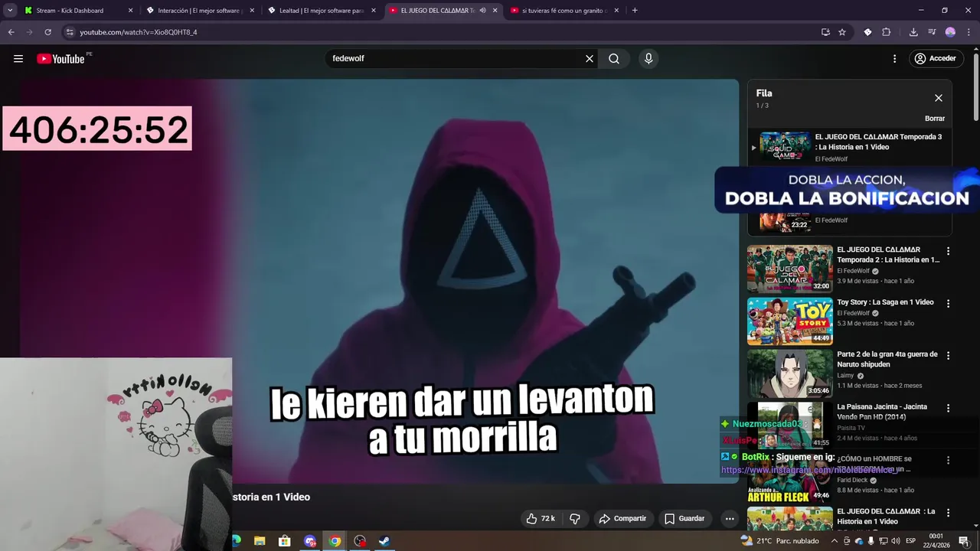980x551 pixels.
Task: Open options for El Juego del Calamar Temporada 2
Action: tap(948, 251)
